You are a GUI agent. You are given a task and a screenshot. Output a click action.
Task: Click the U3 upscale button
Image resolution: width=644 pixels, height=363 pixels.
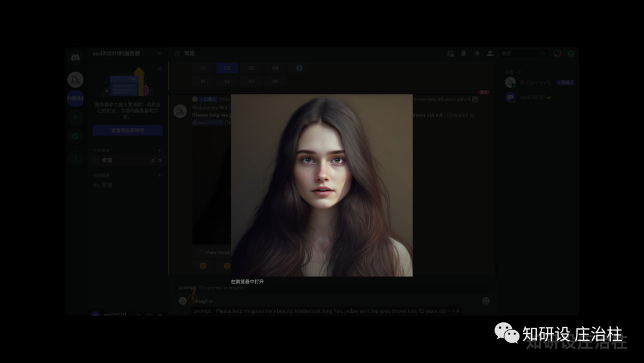[x=251, y=68]
